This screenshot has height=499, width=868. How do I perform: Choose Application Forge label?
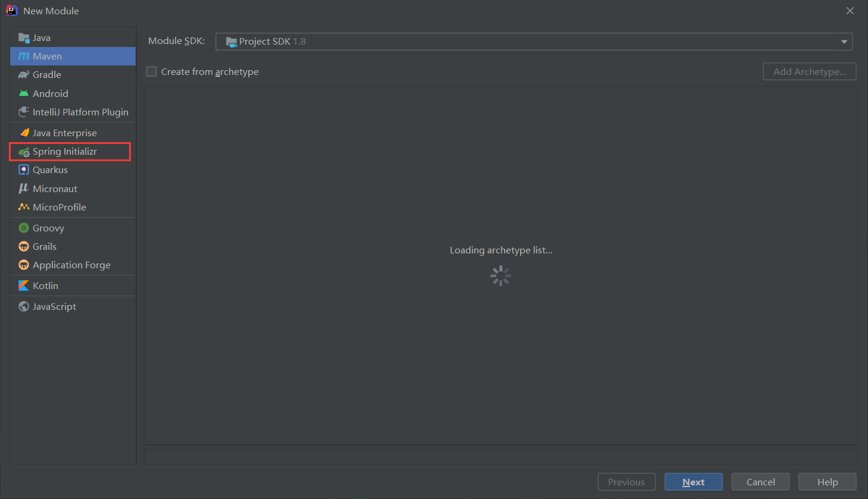coord(71,265)
